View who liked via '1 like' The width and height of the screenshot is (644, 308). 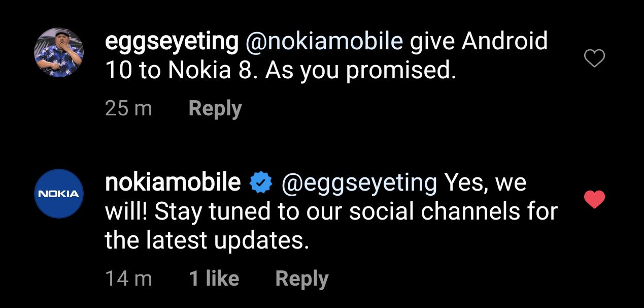(214, 279)
